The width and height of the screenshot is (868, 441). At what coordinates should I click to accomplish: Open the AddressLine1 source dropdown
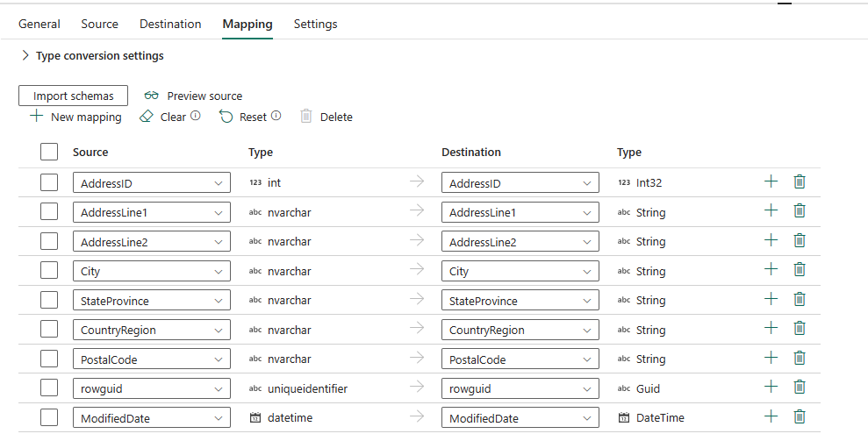point(151,212)
